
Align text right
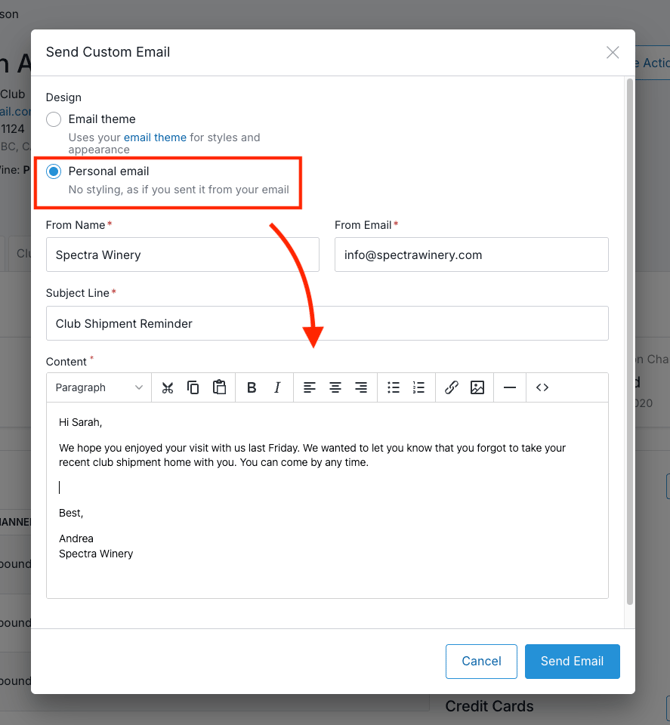[x=361, y=387]
